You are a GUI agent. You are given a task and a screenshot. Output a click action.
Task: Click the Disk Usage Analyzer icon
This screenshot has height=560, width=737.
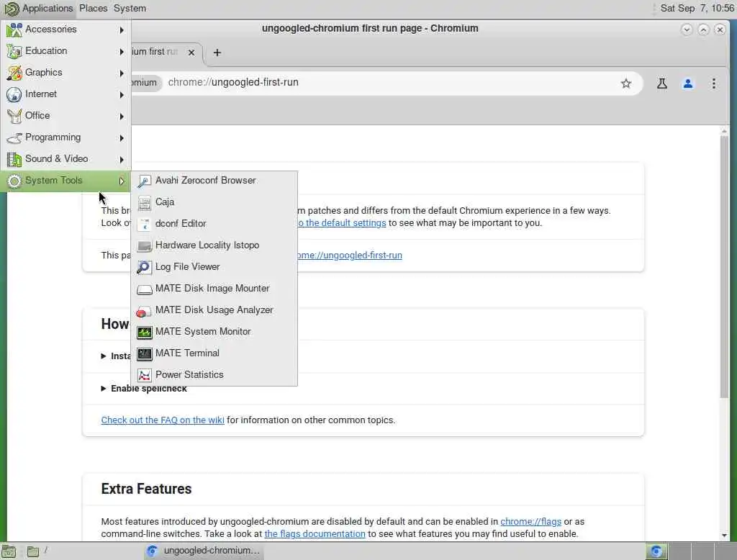[x=144, y=311]
